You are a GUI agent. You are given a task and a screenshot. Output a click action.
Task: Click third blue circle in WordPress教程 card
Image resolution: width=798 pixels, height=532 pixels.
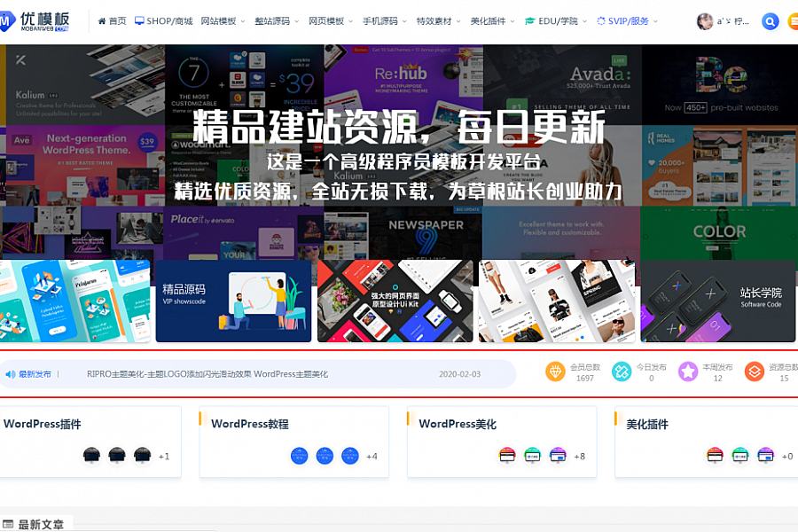(x=349, y=456)
